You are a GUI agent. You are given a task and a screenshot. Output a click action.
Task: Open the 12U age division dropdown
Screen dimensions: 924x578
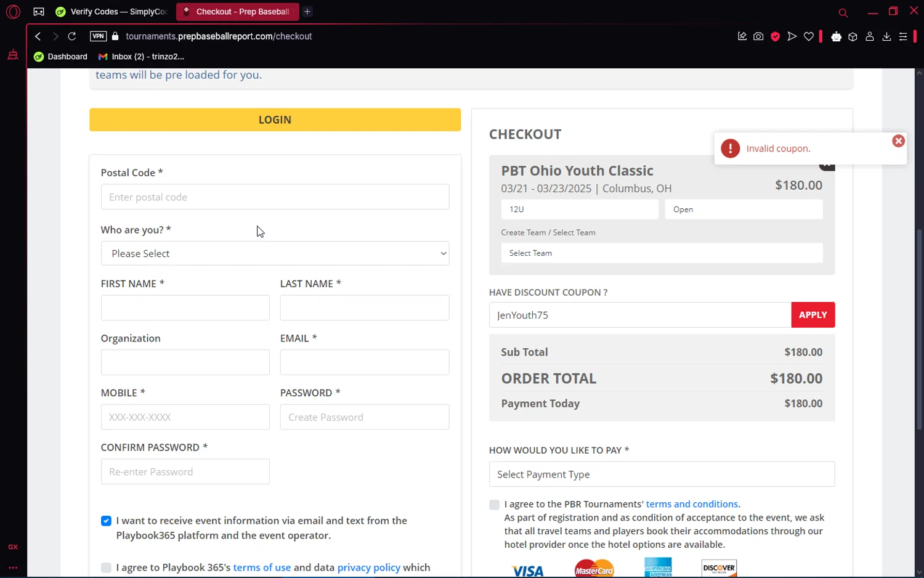click(580, 210)
